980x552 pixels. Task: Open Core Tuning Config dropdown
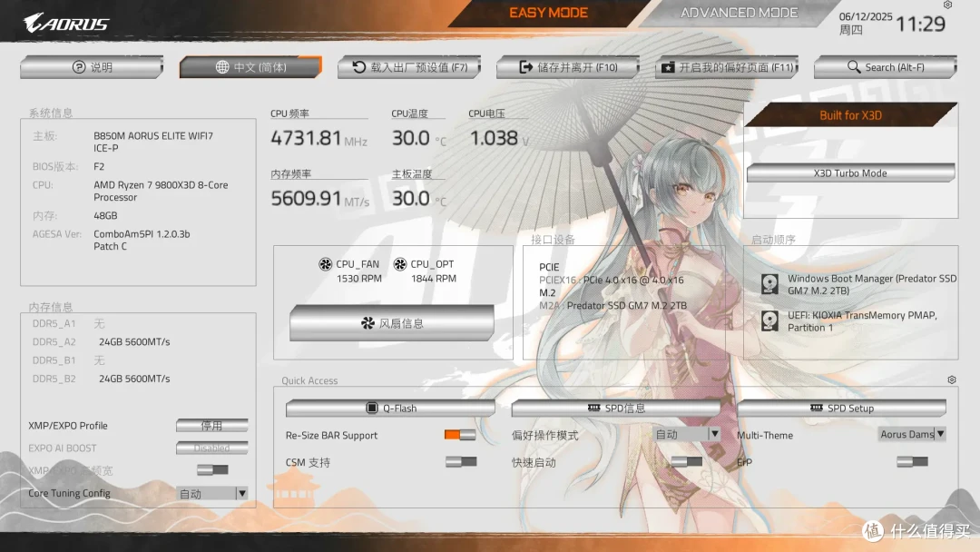pyautogui.click(x=211, y=493)
